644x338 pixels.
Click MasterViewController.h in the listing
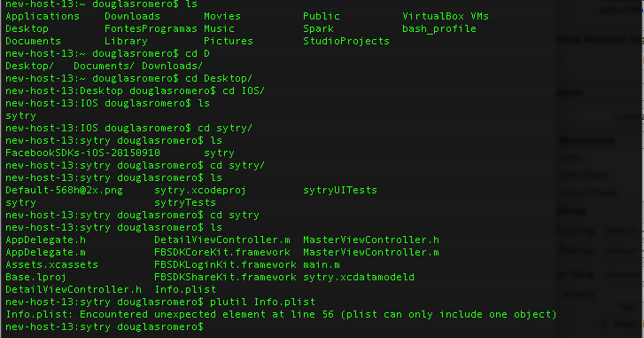point(371,240)
